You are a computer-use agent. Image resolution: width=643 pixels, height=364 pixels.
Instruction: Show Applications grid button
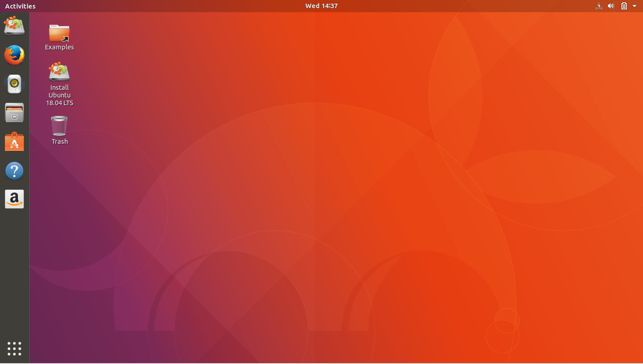[14, 348]
